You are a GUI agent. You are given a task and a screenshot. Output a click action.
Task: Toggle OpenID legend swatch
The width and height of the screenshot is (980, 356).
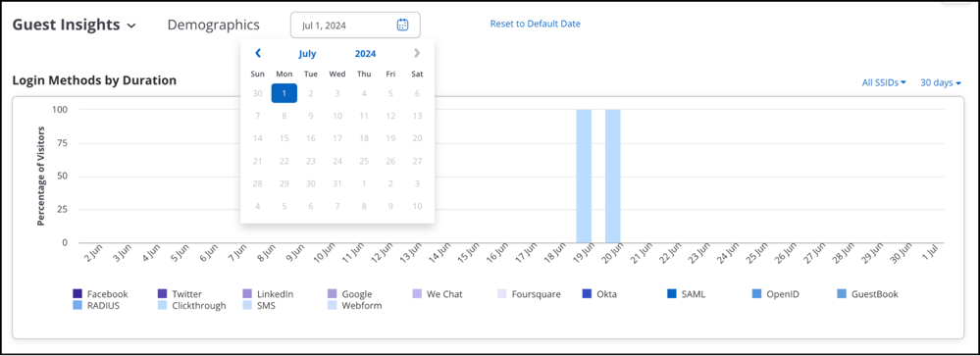pos(757,294)
